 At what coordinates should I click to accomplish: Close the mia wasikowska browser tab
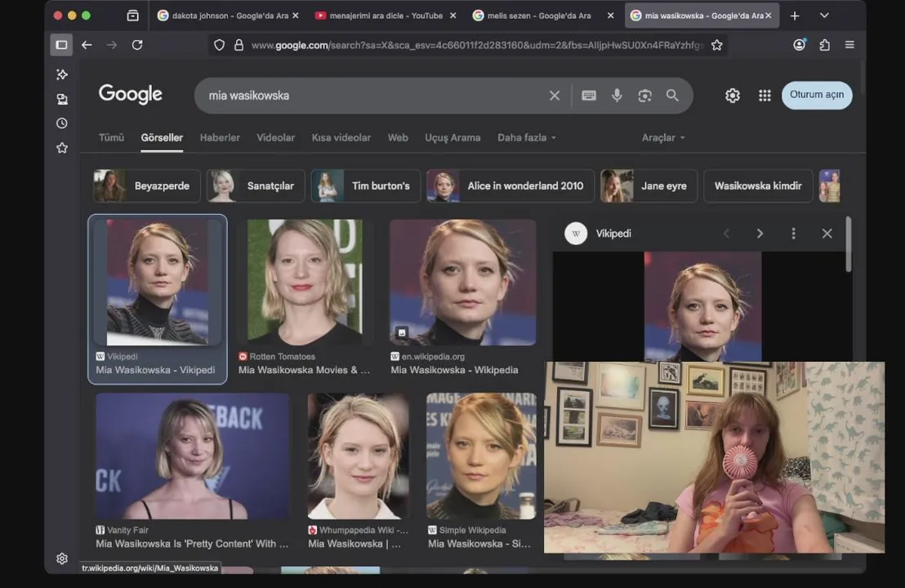pos(769,16)
